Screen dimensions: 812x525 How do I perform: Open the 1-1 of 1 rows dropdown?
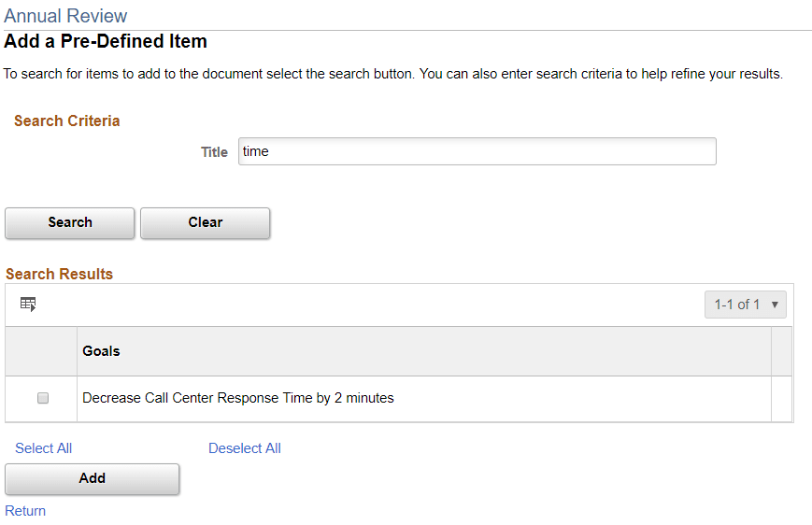coord(746,305)
